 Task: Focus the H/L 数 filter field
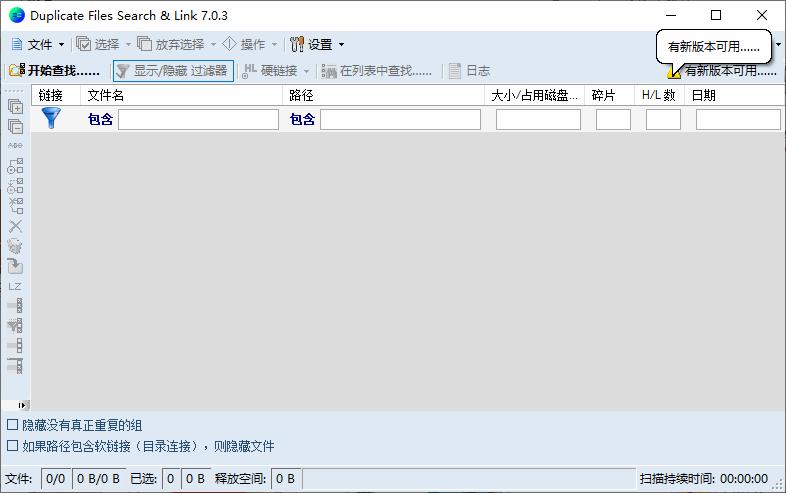[x=663, y=120]
